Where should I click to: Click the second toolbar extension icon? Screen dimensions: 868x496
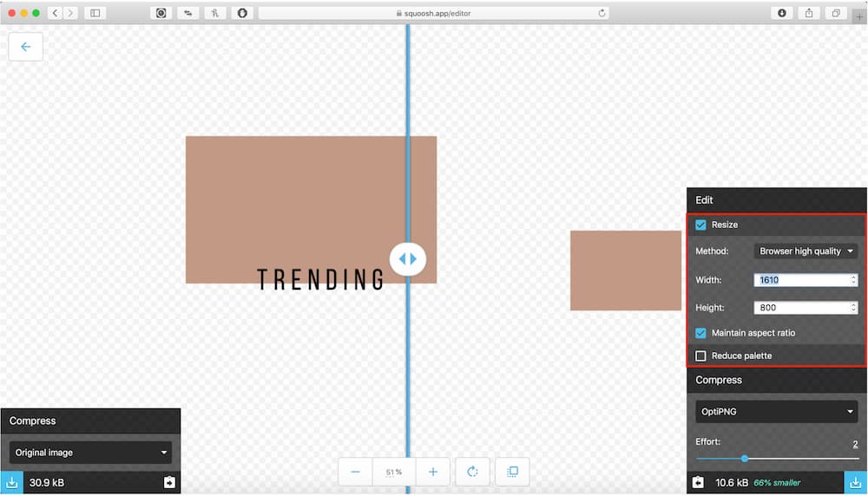(x=188, y=13)
